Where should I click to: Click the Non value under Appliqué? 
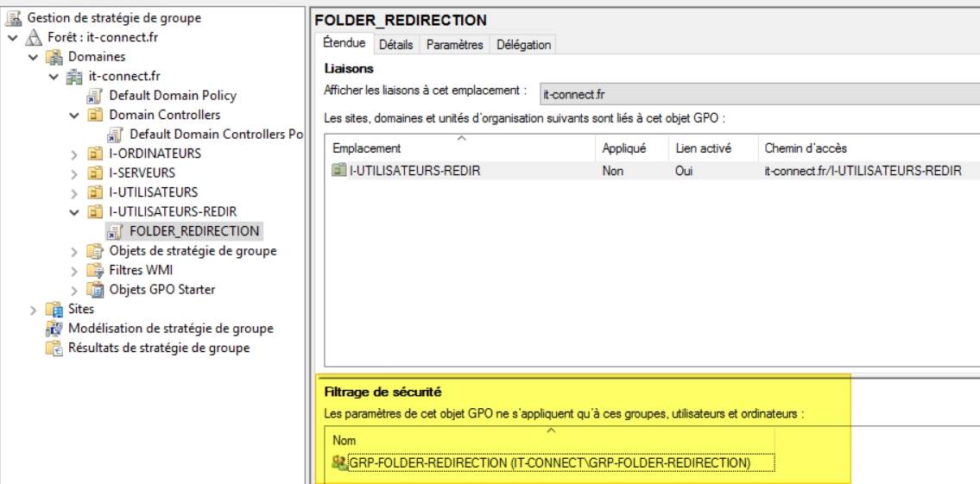(x=612, y=171)
